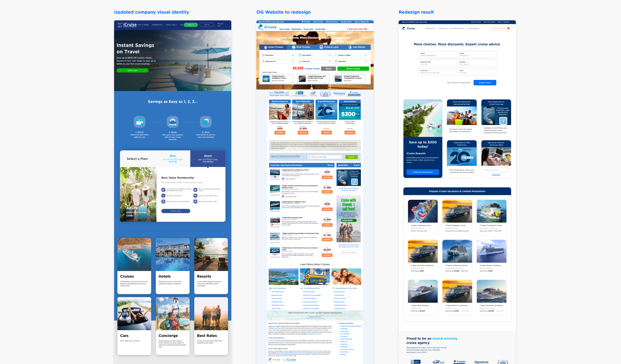The width and height of the screenshot is (621, 364).
Task: Expand the Destination dropdown
Action: [x=278, y=55]
